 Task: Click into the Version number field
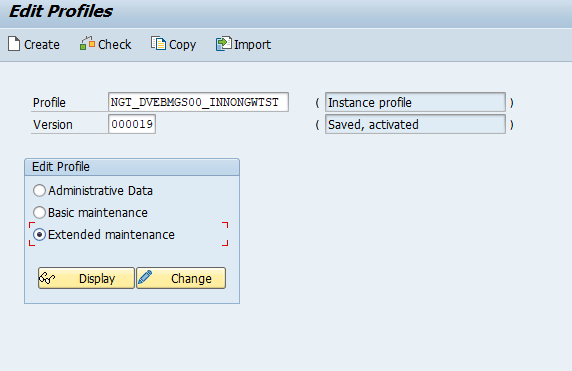click(132, 124)
